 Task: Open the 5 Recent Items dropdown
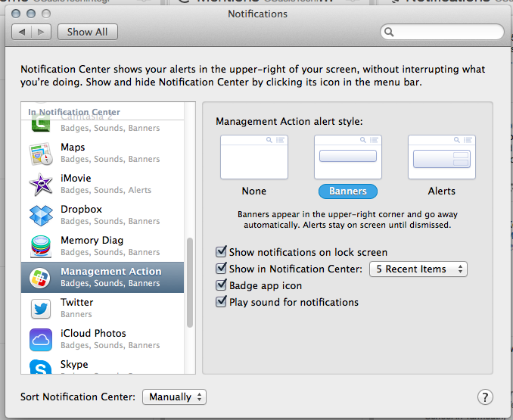coord(418,269)
